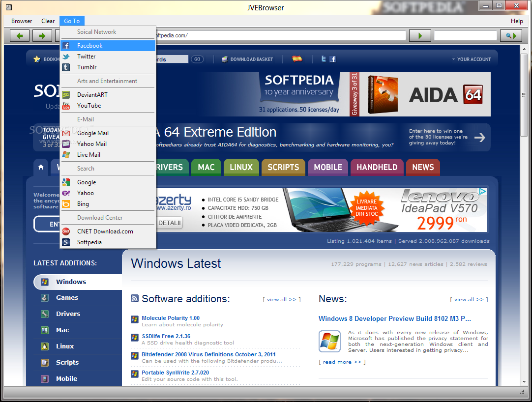Viewport: 532px width, 402px height.
Task: Click the forward arrow navigation button
Action: [42, 35]
